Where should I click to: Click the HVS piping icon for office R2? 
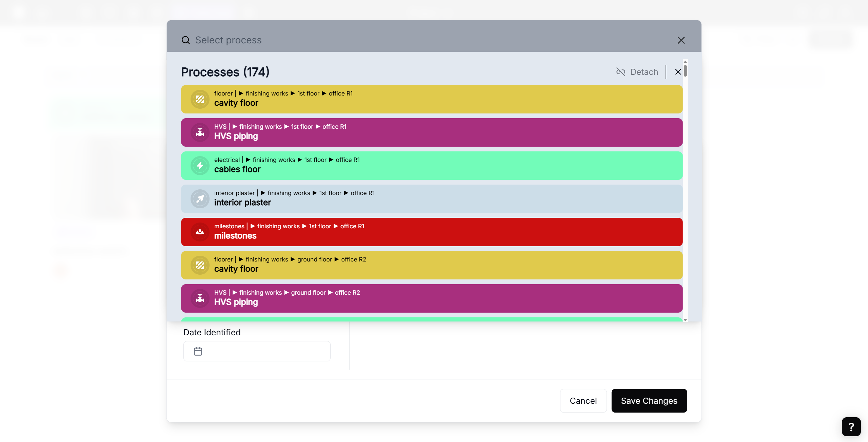point(200,298)
